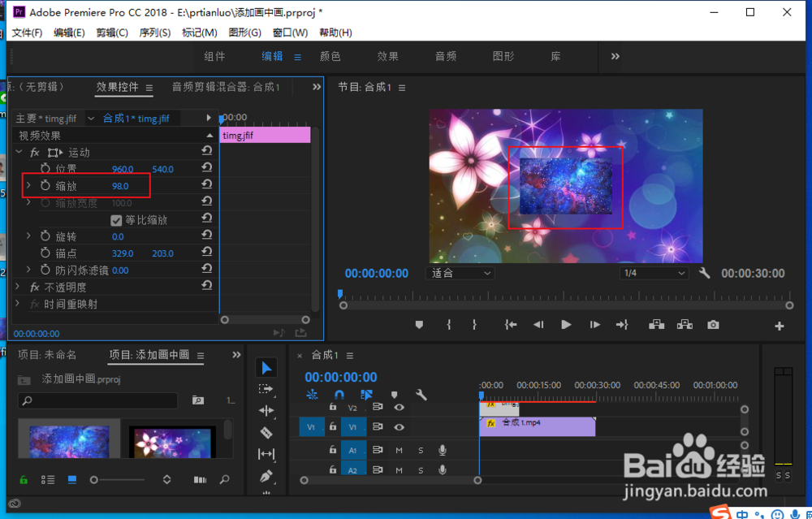Select the Track Select Forward tool
The width and height of the screenshot is (812, 519).
[x=266, y=389]
